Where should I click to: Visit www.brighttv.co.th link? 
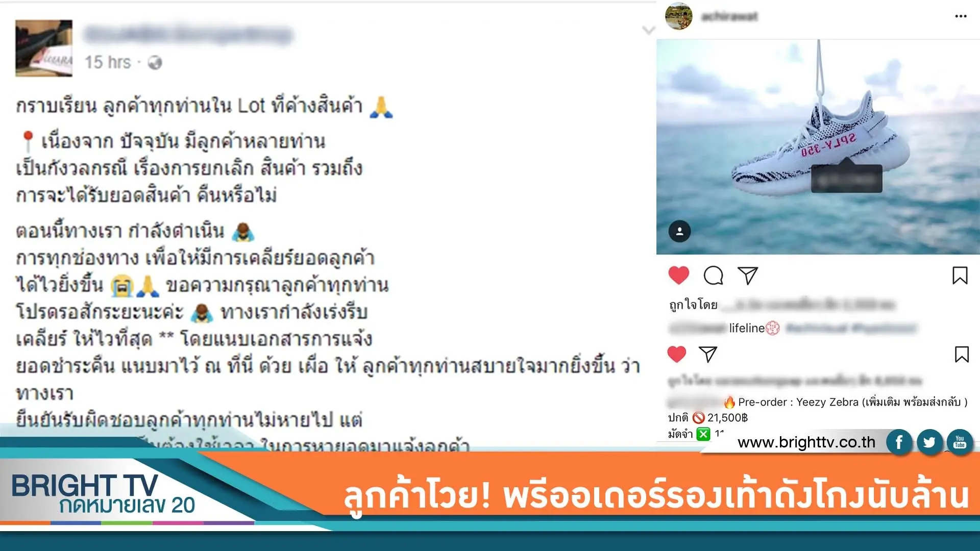[806, 442]
